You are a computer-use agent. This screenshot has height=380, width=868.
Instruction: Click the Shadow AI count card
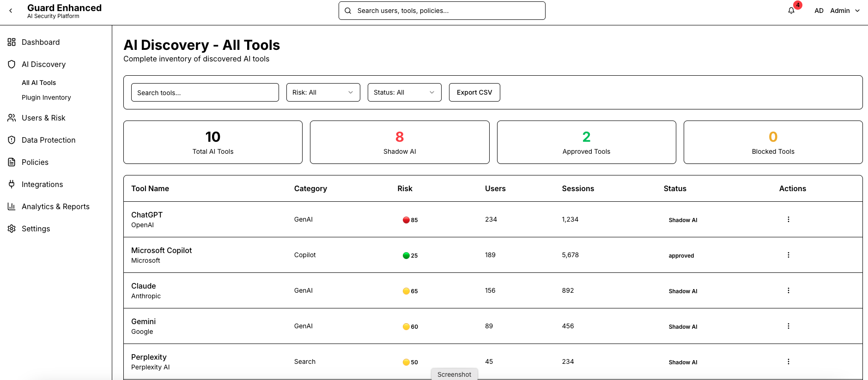click(x=400, y=142)
